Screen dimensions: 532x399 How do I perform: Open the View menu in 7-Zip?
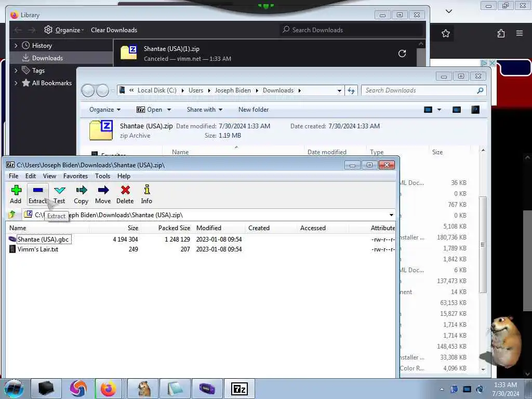[x=49, y=176]
